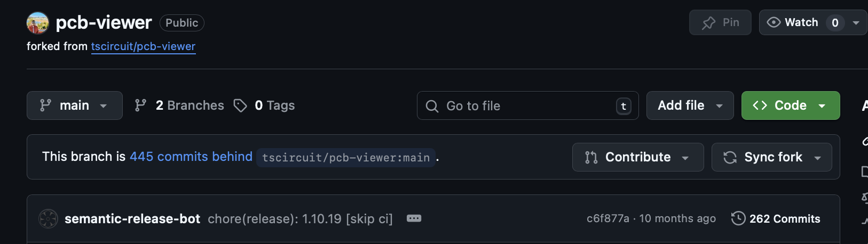Click the eye Watch icon

pyautogui.click(x=774, y=22)
